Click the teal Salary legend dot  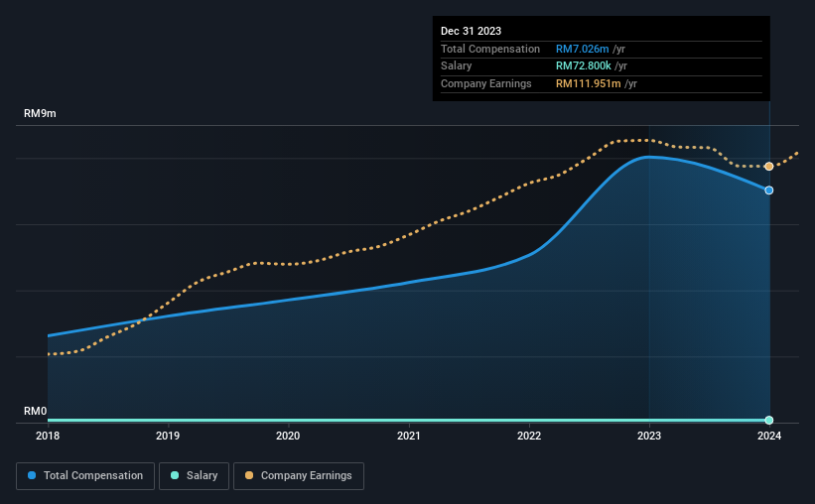click(x=175, y=475)
